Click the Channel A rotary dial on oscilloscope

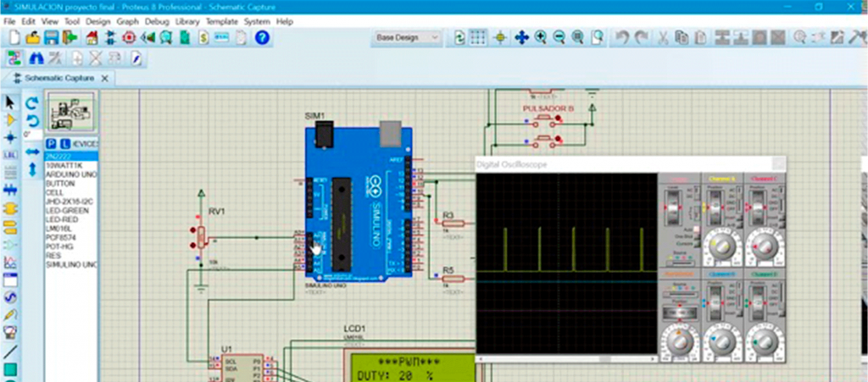pyautogui.click(x=721, y=247)
